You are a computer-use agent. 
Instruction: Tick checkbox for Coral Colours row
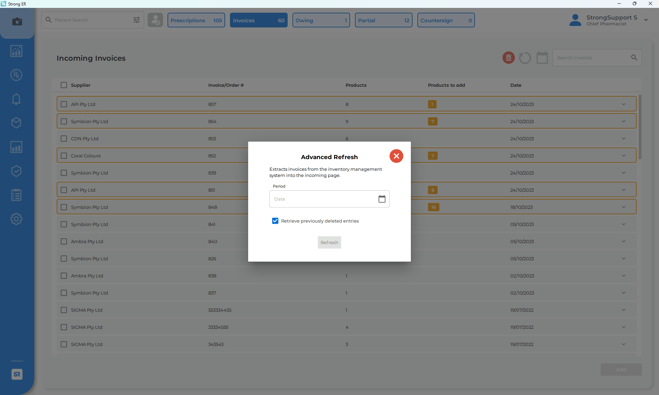[64, 156]
